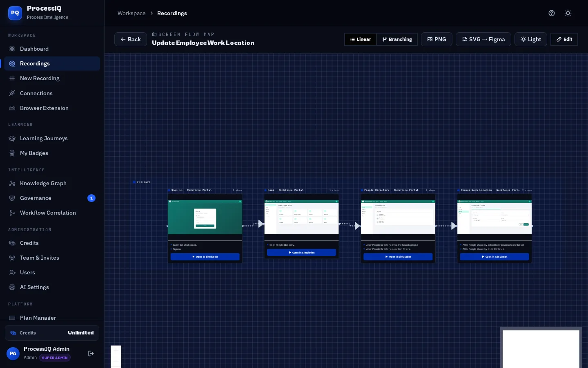Click the Update Employee Work Location title
The width and height of the screenshot is (588, 368).
point(203,43)
